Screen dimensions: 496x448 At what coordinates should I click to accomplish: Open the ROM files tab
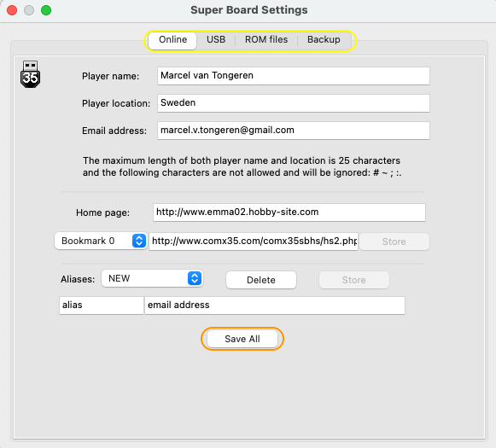coord(266,39)
